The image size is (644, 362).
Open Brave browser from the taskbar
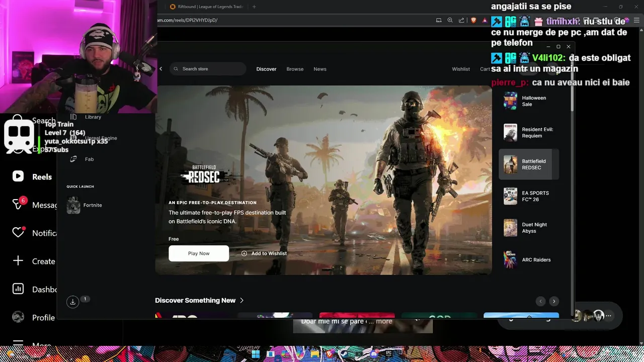click(330, 354)
